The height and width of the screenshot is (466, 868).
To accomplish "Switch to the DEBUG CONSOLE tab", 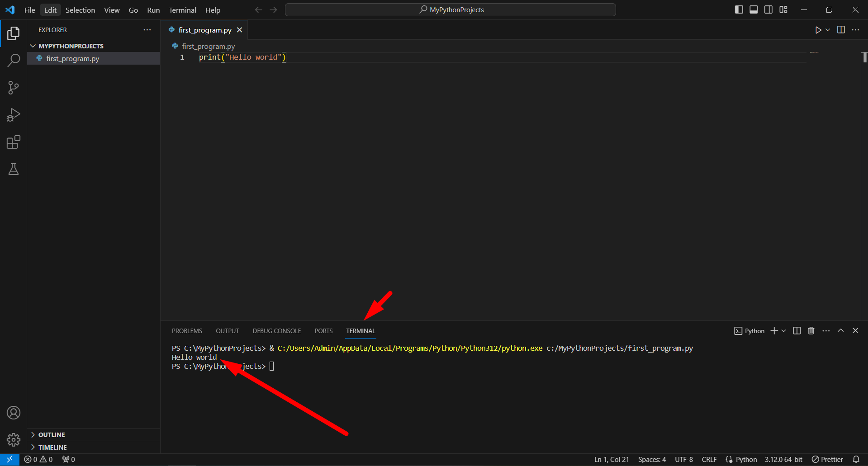I will (x=276, y=330).
